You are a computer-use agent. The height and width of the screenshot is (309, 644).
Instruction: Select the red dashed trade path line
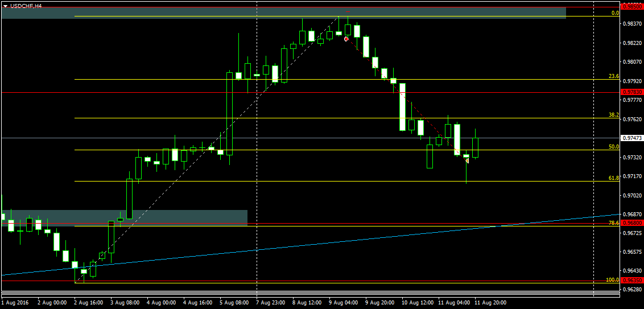pyautogui.click(x=407, y=100)
